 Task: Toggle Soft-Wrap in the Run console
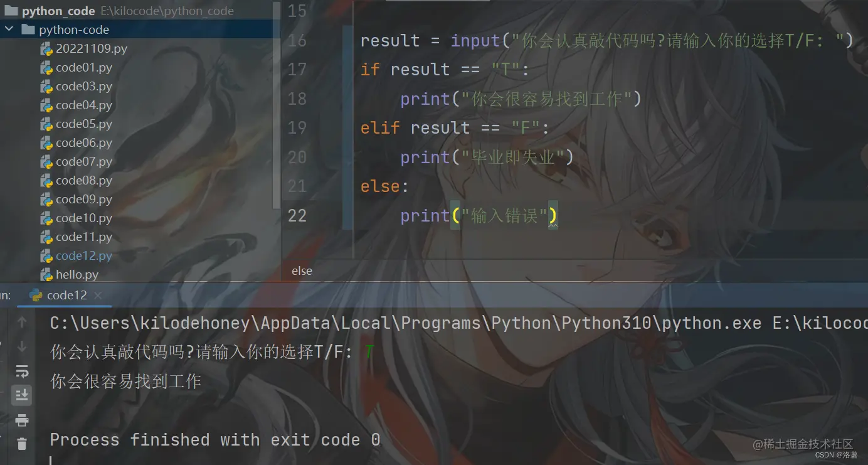click(22, 371)
